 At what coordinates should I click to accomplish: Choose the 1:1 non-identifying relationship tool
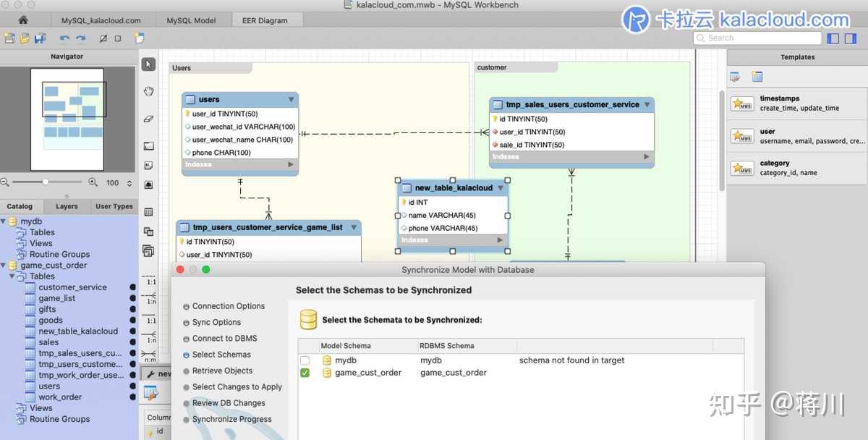coord(150,279)
